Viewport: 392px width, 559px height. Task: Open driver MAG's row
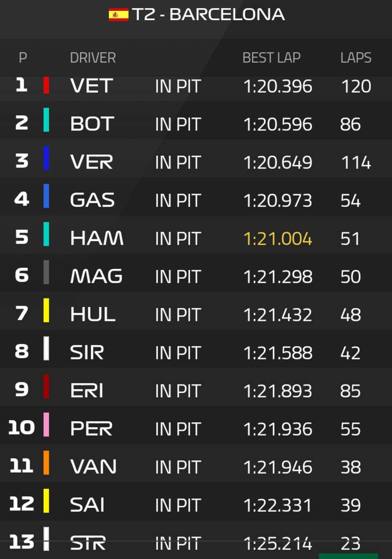pyautogui.click(x=96, y=276)
